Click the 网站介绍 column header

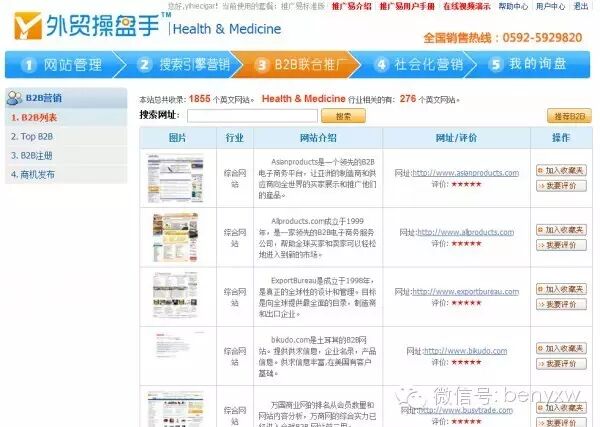click(x=318, y=138)
